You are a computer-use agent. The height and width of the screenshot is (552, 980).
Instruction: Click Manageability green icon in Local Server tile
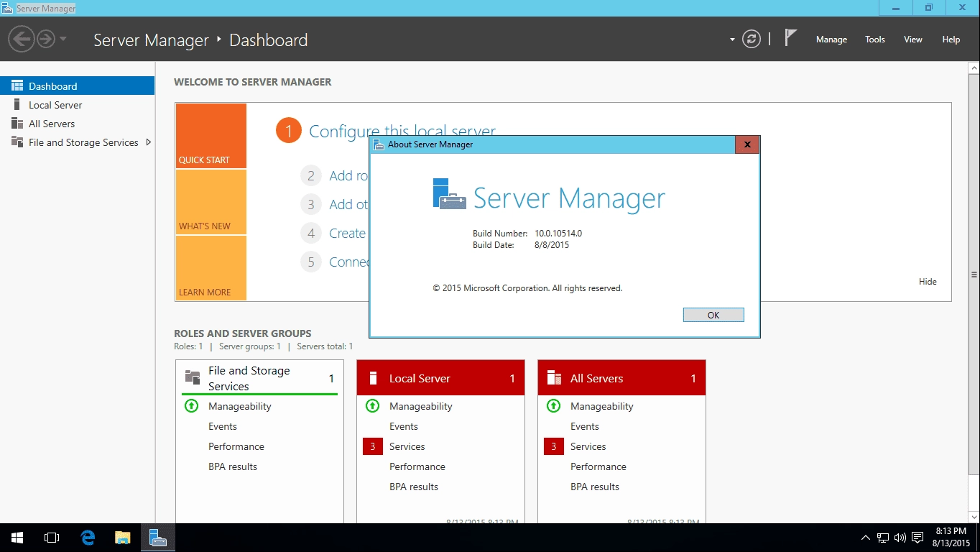coord(372,405)
